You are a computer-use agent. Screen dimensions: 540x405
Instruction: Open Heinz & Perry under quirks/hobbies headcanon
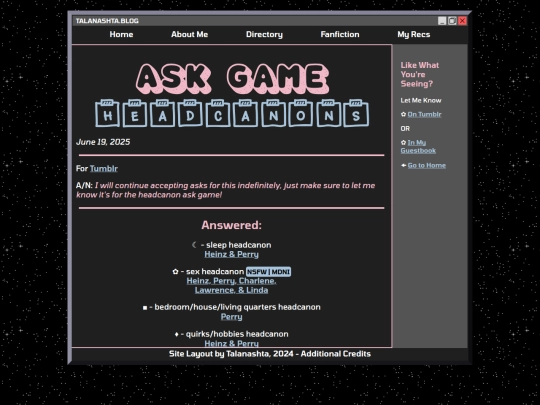(x=231, y=343)
